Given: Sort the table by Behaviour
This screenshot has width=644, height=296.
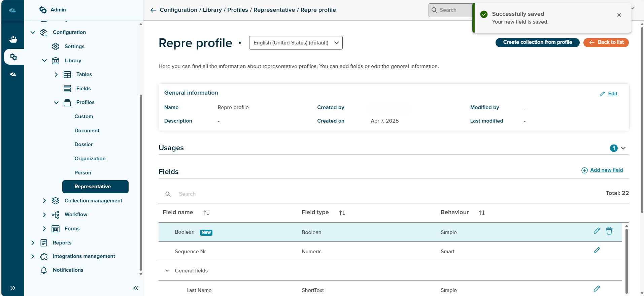Looking at the screenshot, I should [x=482, y=213].
